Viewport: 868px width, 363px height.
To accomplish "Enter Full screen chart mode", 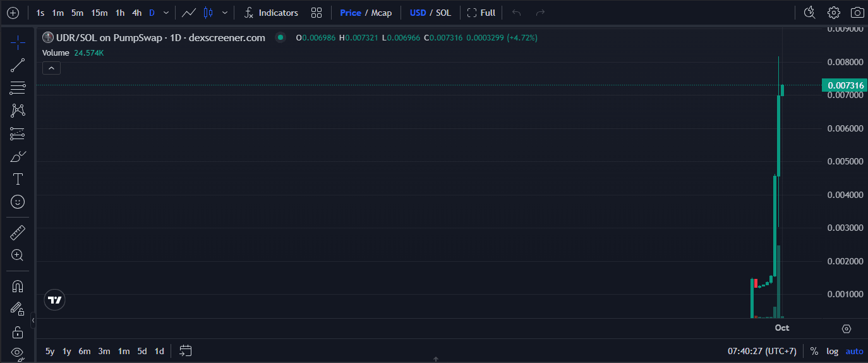I will click(x=481, y=13).
